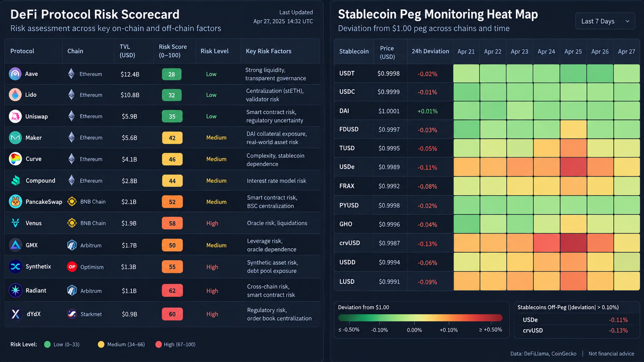The width and height of the screenshot is (644, 362).
Task: Click the Apr 25 column header
Action: (573, 52)
